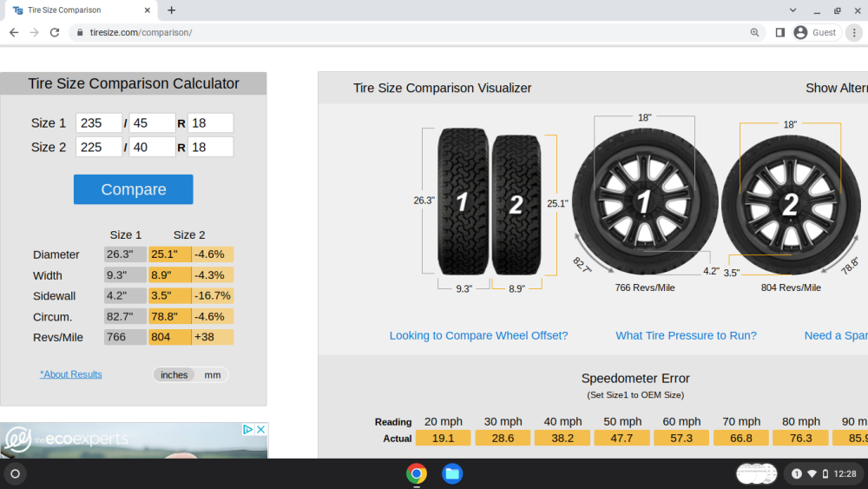Click Sidewall difference -16.7%
868x489 pixels.
[x=213, y=295]
